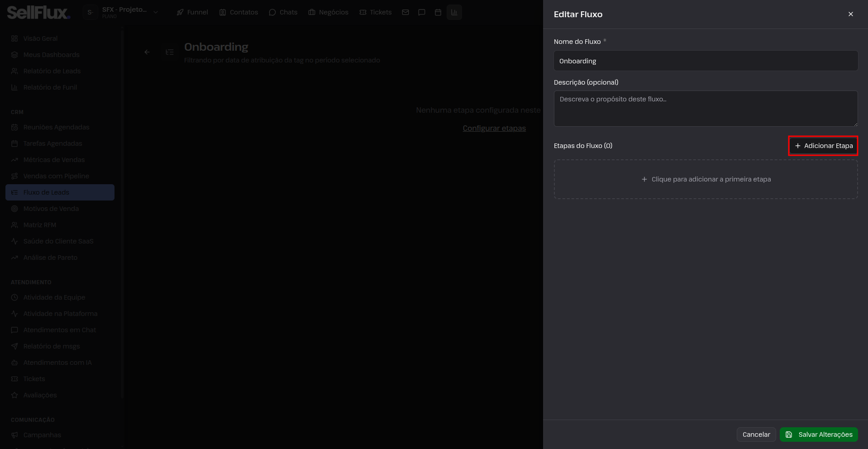Click the envelope email icon in the top bar

[405, 12]
